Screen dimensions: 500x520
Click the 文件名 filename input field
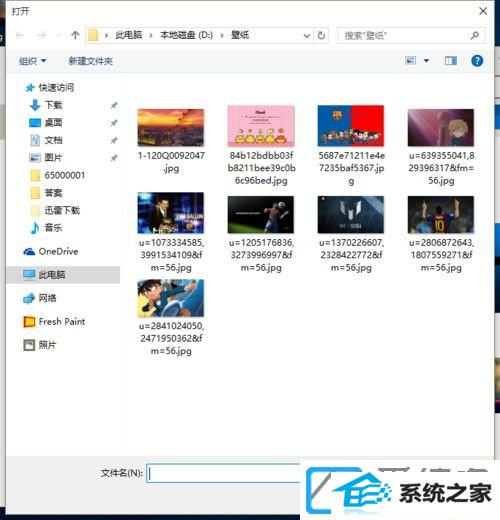[x=223, y=473]
